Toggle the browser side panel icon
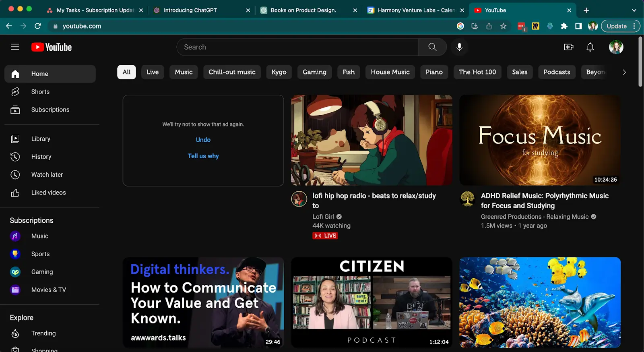This screenshot has width=644, height=352. [578, 26]
